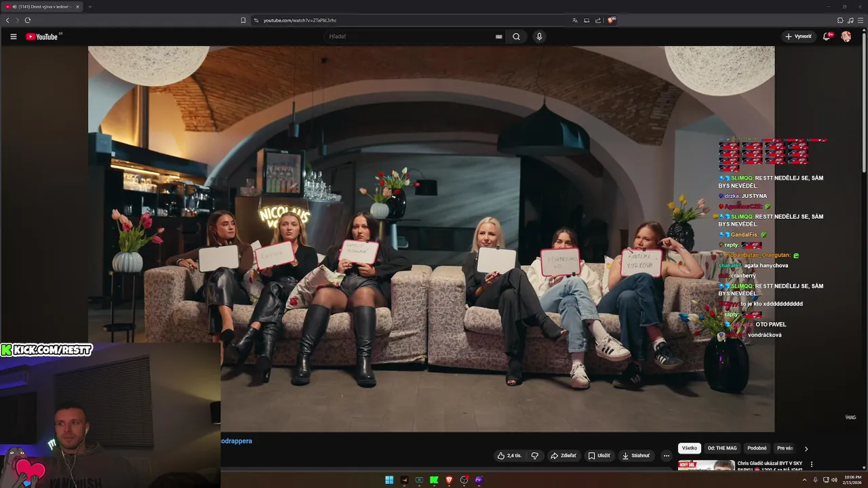This screenshot has width=868, height=488.
Task: Open Brave browser from taskbar
Action: tap(449, 480)
